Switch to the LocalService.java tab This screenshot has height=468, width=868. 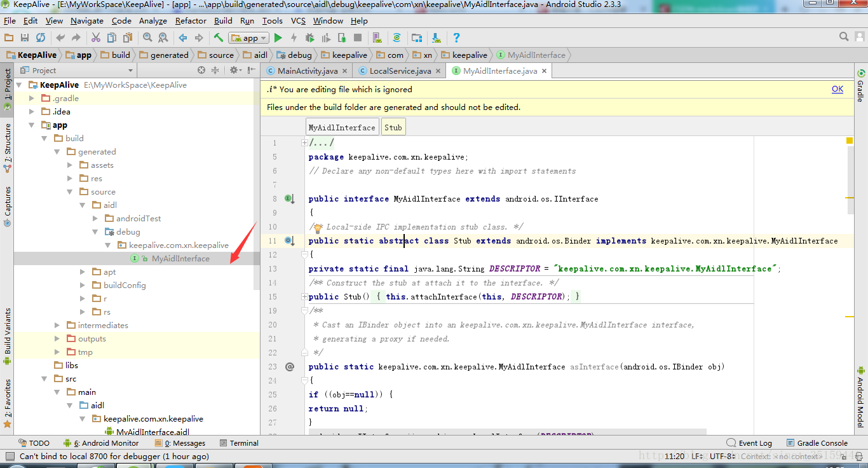400,71
